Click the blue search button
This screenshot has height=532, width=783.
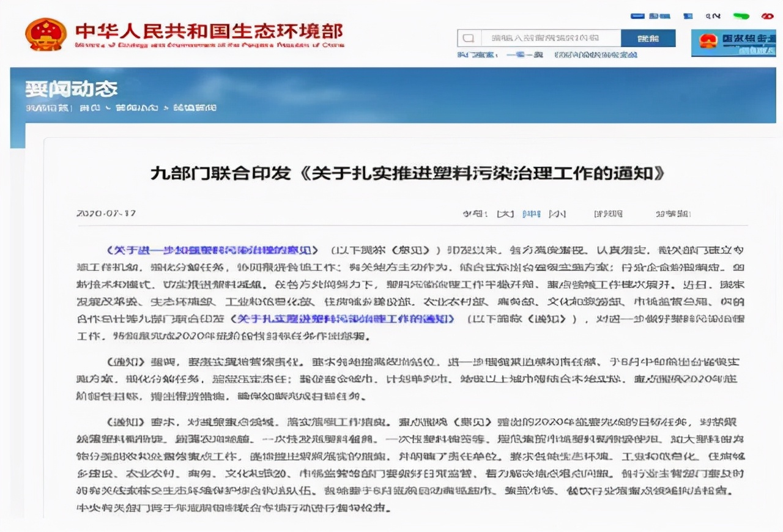(x=648, y=38)
